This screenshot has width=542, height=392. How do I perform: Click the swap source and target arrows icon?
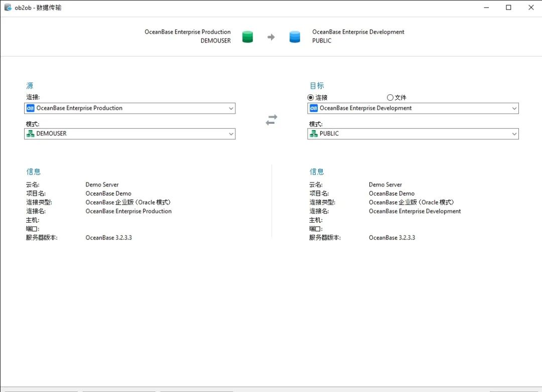click(272, 120)
